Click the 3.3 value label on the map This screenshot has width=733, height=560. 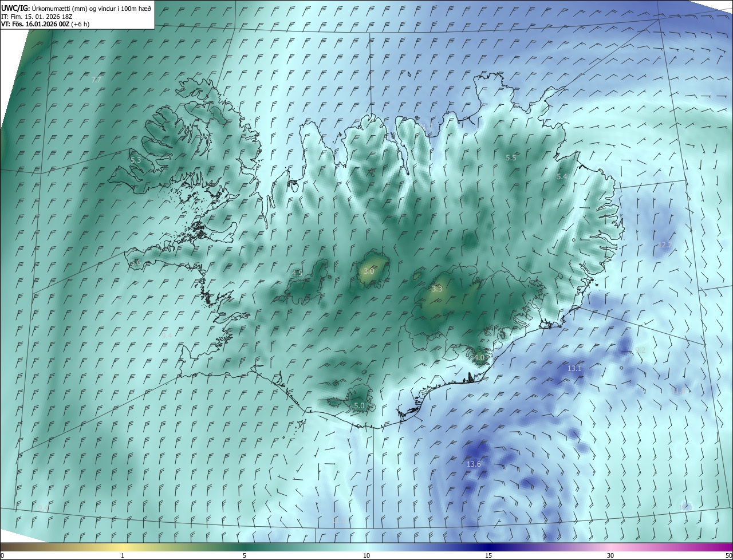(437, 290)
